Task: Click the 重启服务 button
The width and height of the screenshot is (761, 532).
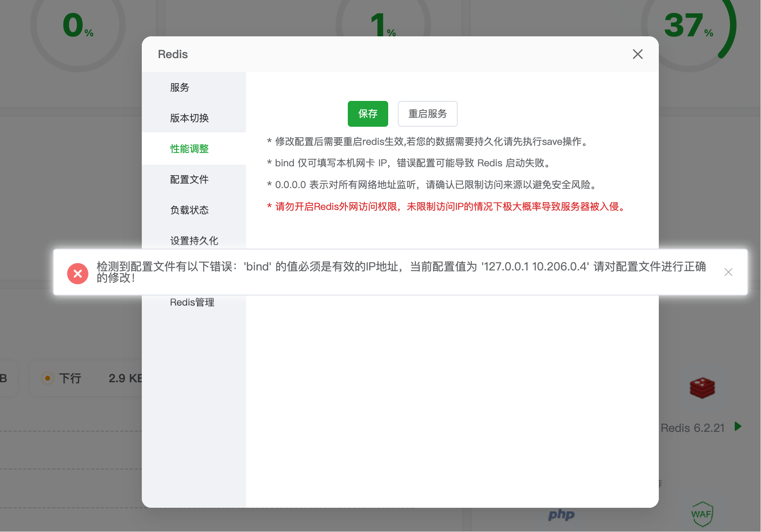Action: 428,114
